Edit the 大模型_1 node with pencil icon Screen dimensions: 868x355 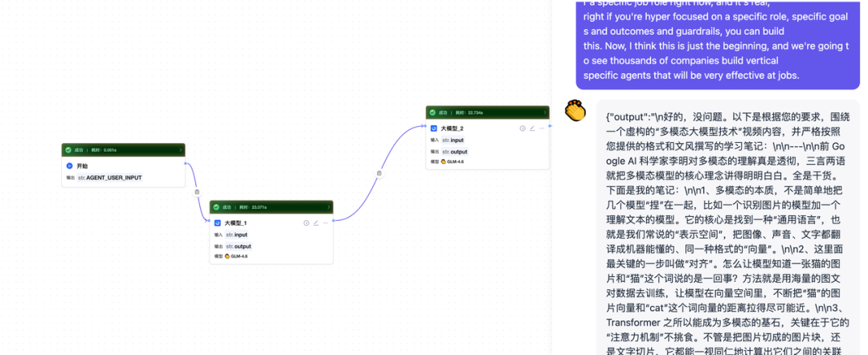(316, 222)
